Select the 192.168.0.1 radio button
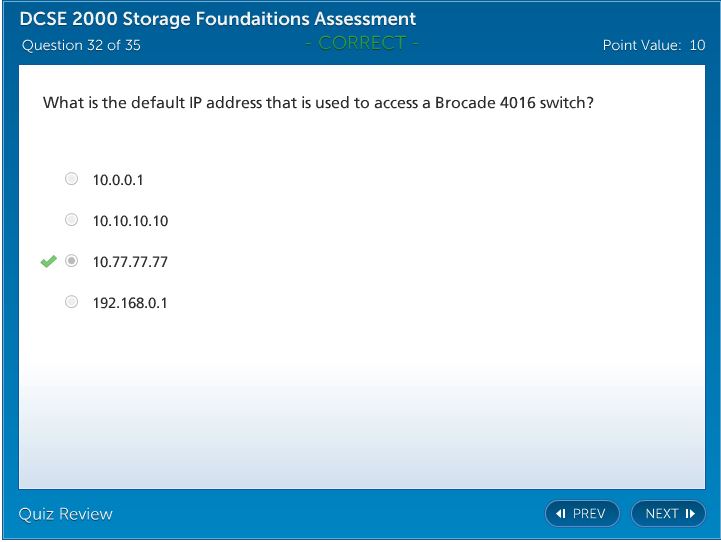 tap(71, 302)
